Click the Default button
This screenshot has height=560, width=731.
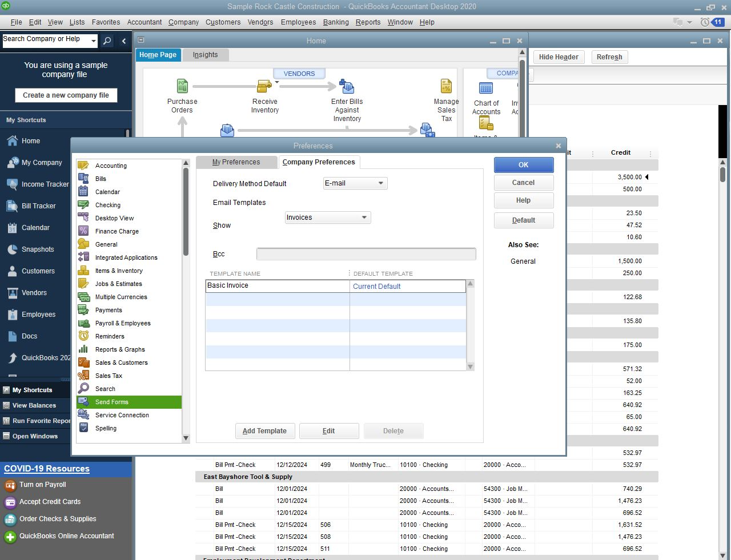point(524,220)
